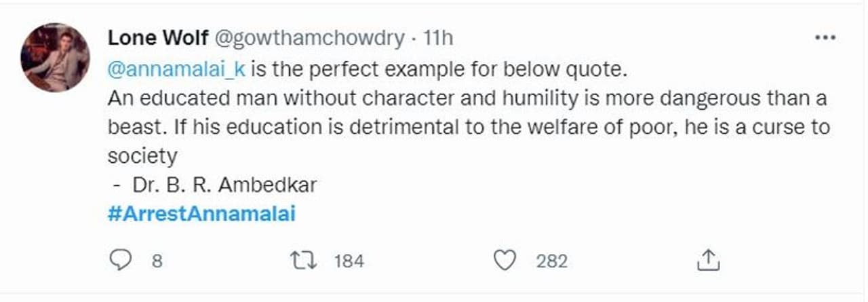Click the 11h timestamp
The height and width of the screenshot is (302, 868).
(437, 39)
